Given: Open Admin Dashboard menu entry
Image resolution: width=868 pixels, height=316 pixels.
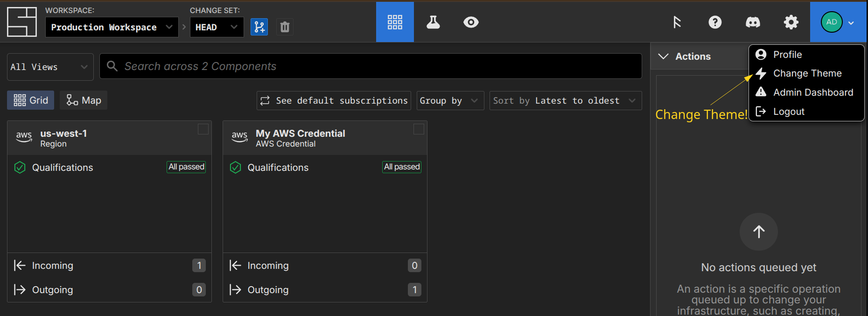Looking at the screenshot, I should pos(812,92).
